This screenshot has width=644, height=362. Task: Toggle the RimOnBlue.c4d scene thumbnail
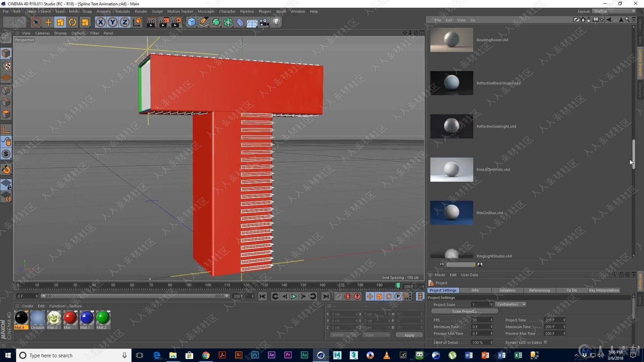451,213
